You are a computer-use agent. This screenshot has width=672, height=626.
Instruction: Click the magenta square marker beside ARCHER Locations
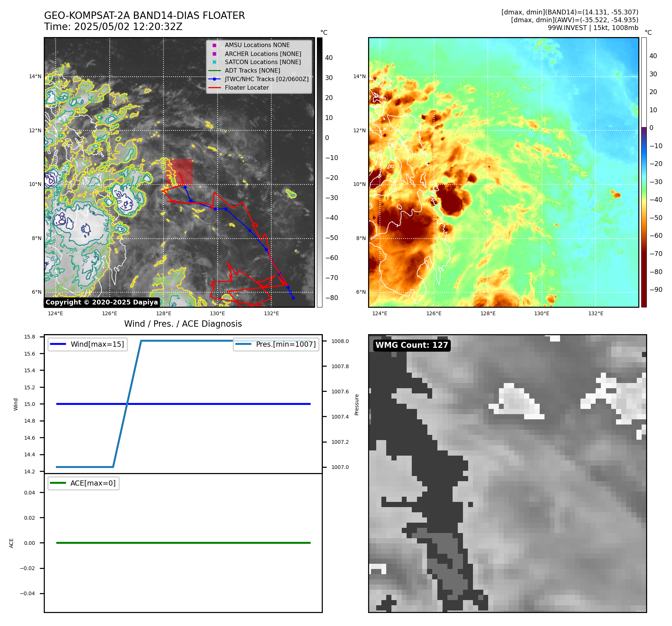(x=214, y=54)
